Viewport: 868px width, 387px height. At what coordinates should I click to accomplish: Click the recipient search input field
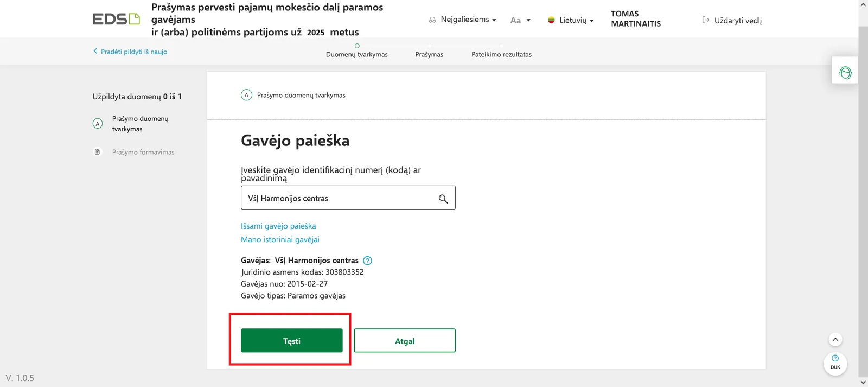click(348, 198)
